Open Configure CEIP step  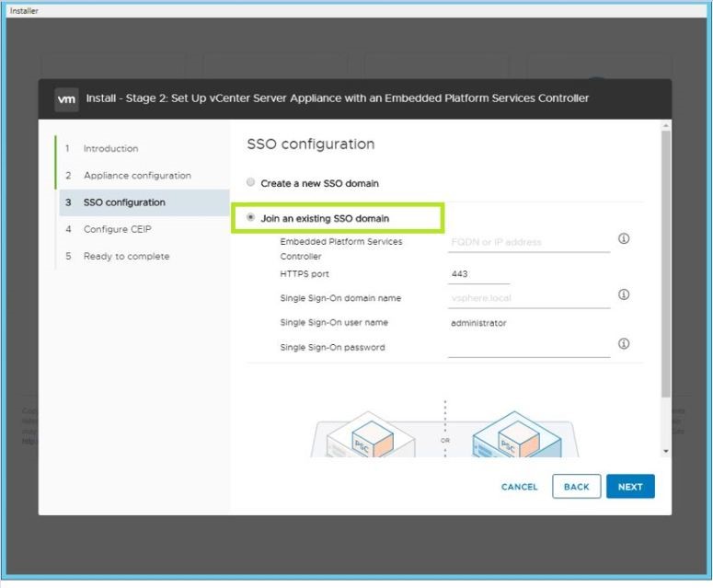pos(119,229)
